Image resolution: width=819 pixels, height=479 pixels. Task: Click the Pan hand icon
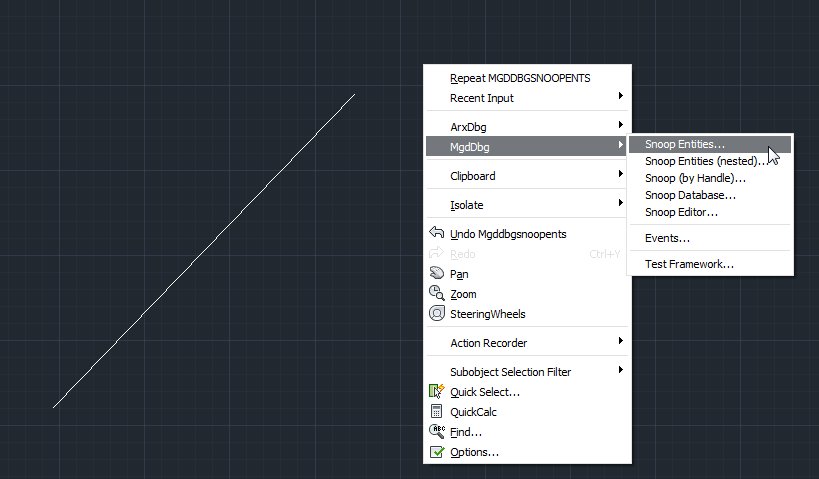437,273
